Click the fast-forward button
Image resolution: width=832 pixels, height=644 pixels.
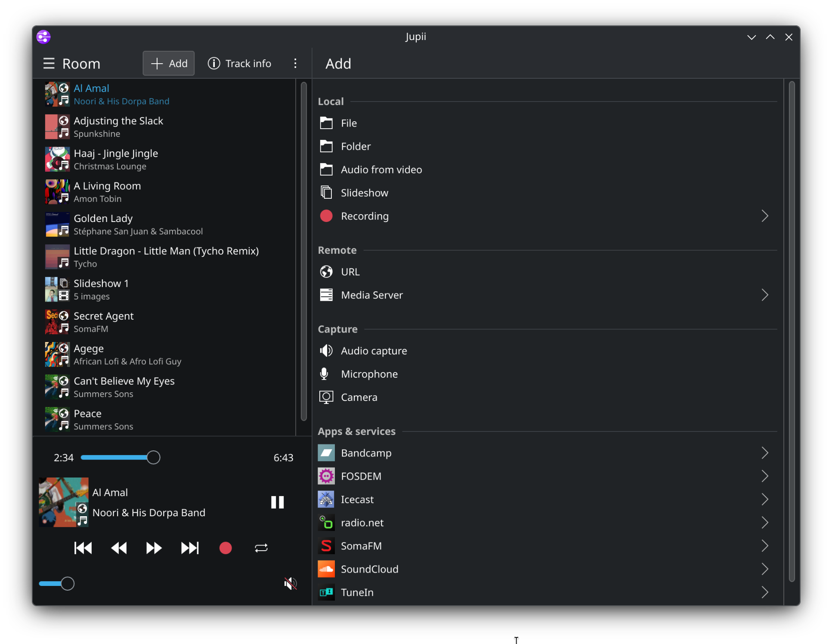click(x=154, y=548)
